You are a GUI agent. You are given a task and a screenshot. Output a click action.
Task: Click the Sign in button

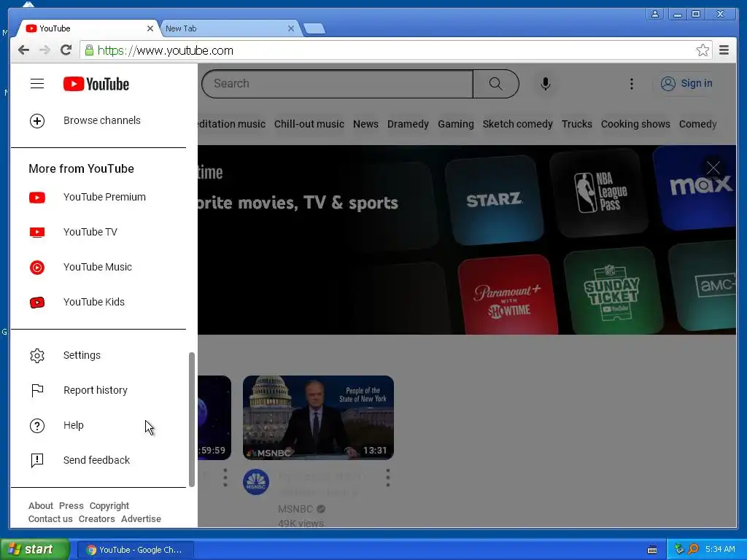tap(686, 83)
